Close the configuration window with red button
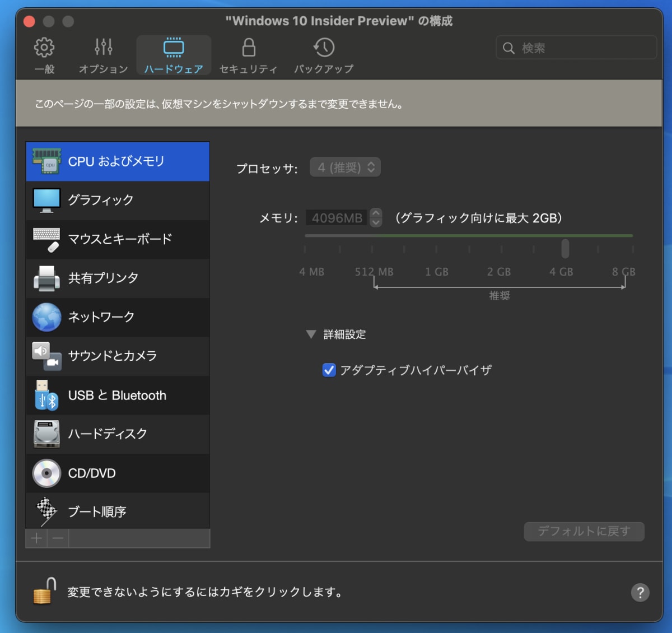 pyautogui.click(x=30, y=21)
